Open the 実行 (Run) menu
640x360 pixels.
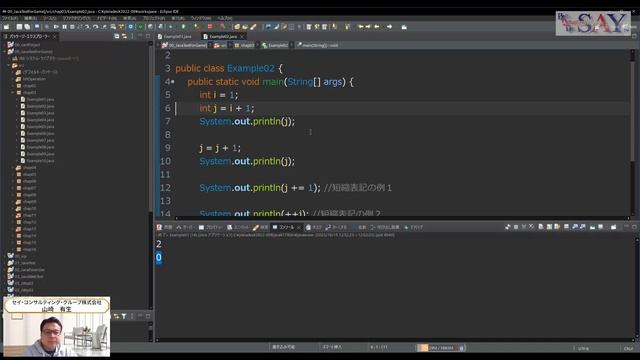178,18
